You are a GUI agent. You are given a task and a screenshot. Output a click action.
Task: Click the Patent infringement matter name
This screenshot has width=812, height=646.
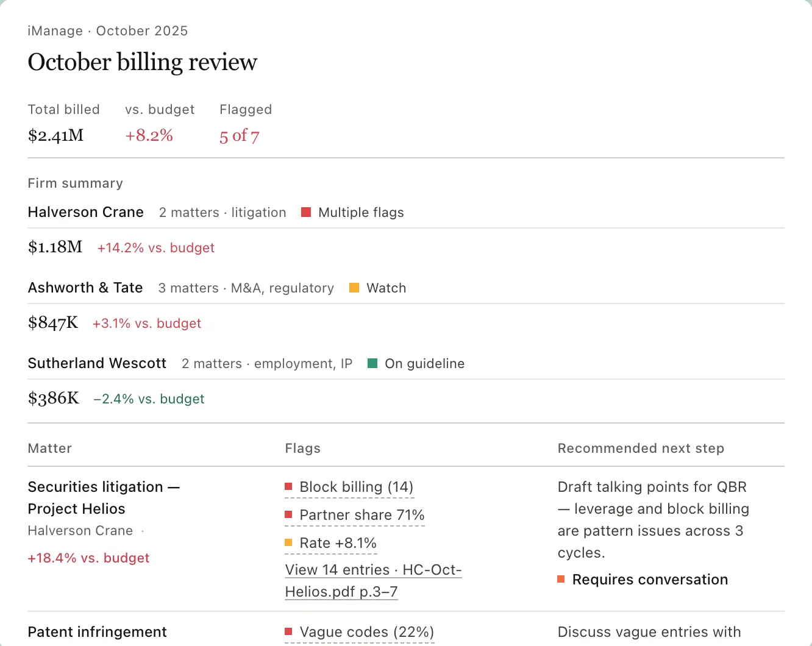click(98, 632)
